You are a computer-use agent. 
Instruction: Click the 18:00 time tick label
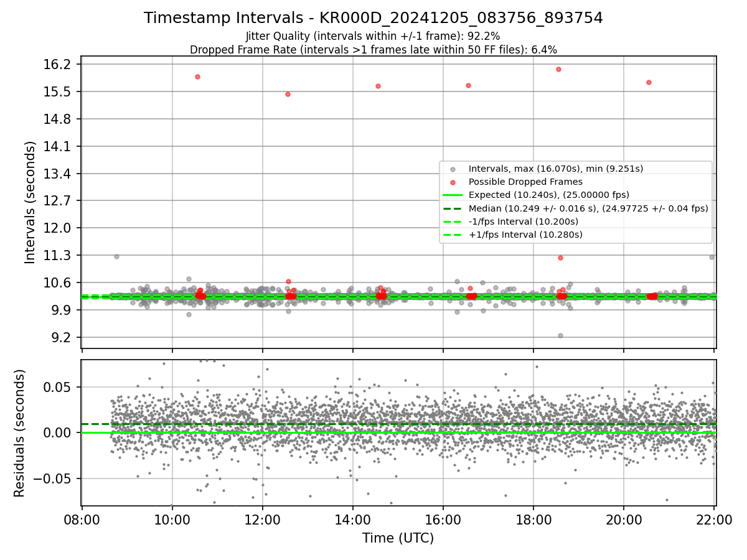pyautogui.click(x=533, y=520)
